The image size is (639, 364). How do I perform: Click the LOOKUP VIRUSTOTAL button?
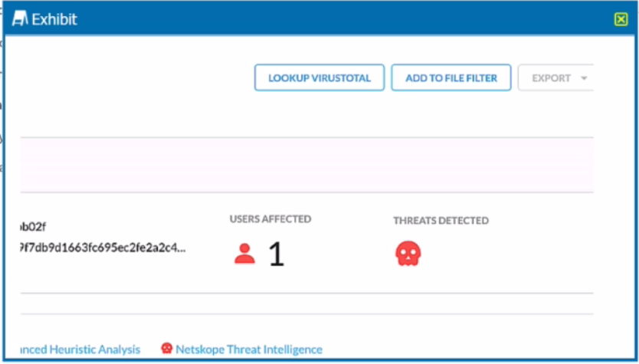pos(319,78)
